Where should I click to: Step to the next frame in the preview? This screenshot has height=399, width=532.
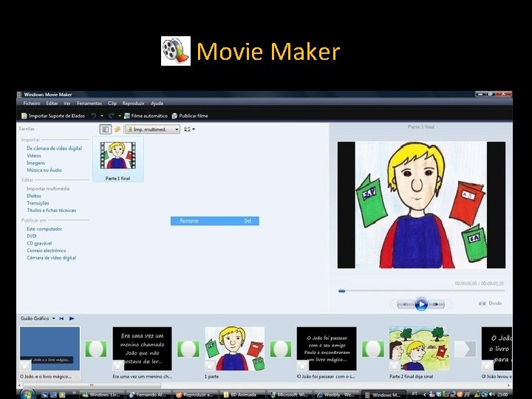coord(437,304)
